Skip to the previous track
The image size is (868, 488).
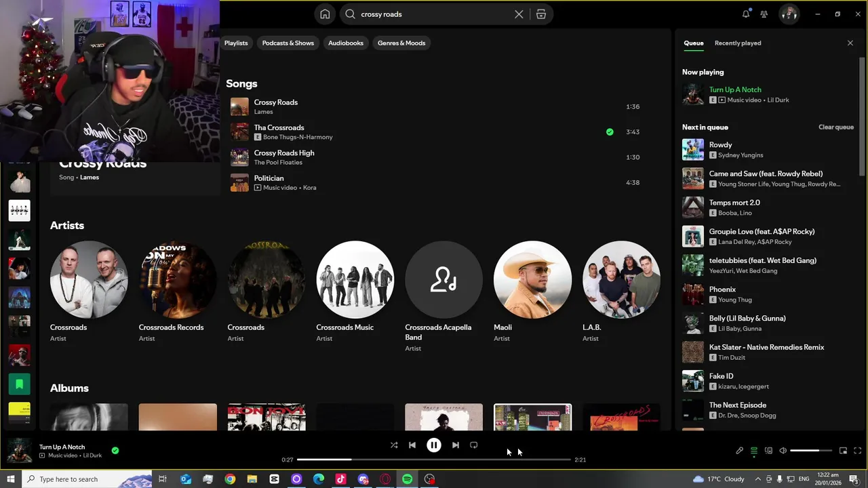click(412, 445)
